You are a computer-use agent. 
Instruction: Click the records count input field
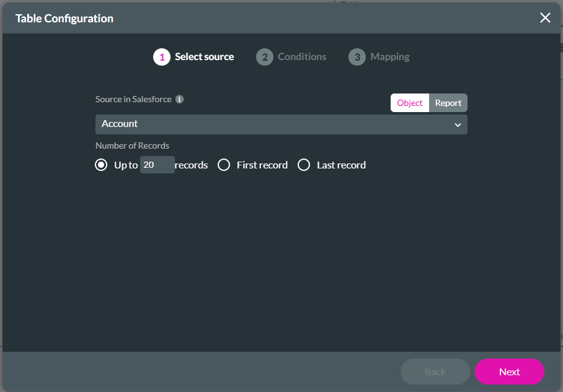point(157,165)
